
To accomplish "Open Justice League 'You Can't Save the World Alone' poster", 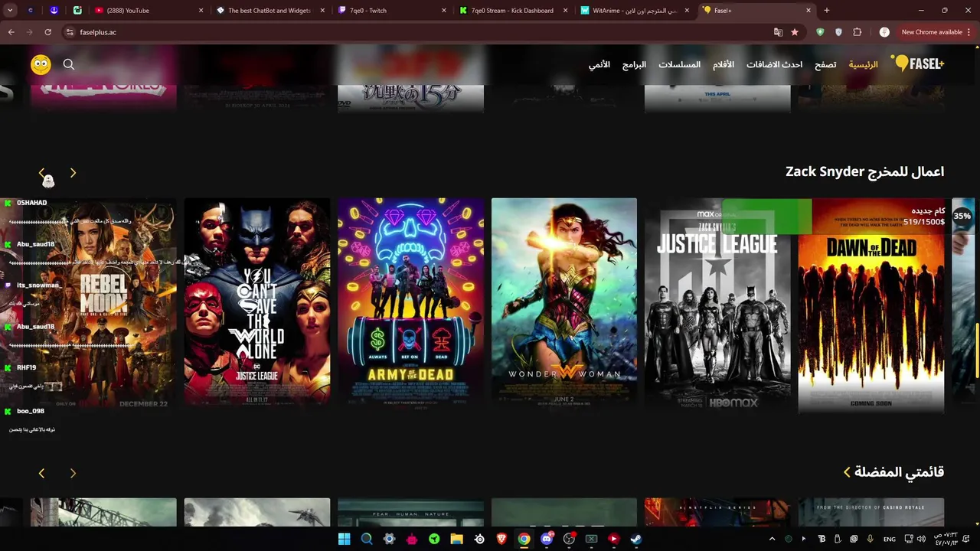I will coord(257,305).
